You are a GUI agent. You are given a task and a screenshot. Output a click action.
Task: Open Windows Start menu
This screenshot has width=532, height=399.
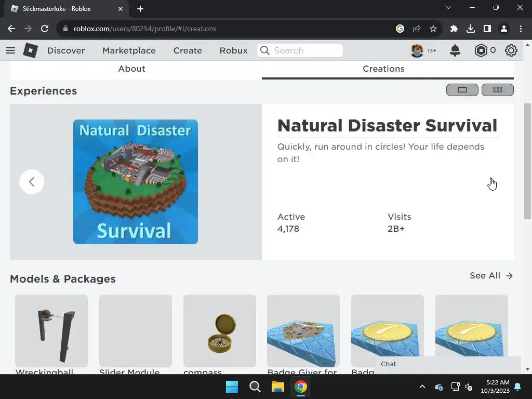pos(232,387)
